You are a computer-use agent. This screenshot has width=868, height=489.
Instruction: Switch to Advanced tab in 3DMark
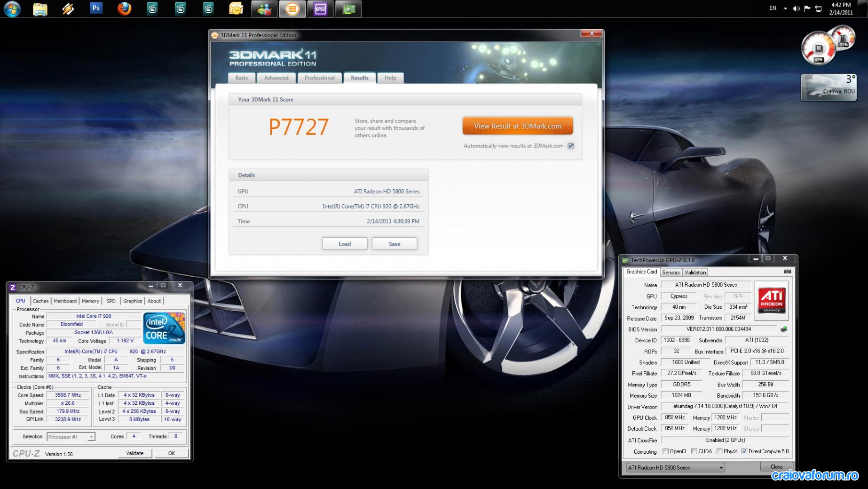(276, 78)
